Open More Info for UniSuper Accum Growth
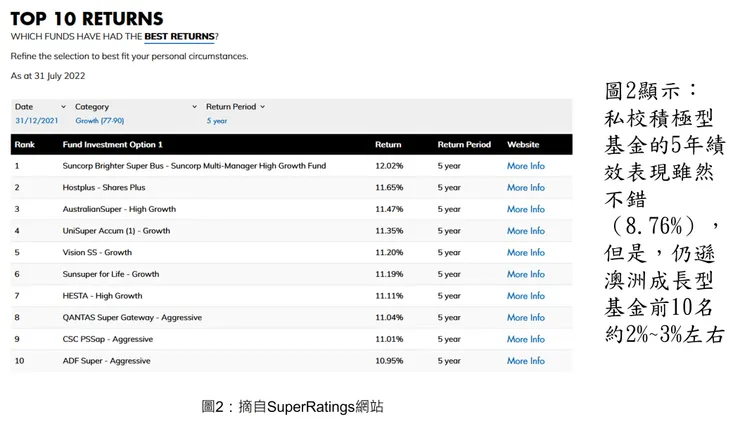This screenshot has height=424, width=740. click(526, 231)
